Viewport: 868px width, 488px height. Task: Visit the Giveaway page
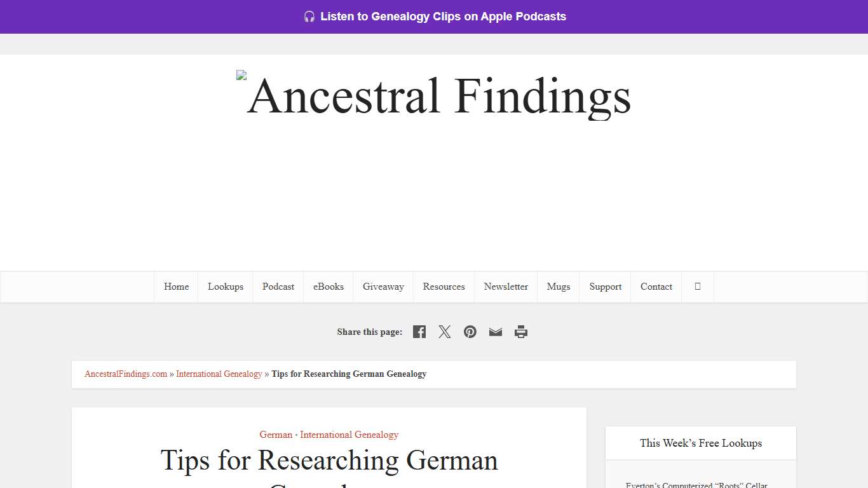click(x=383, y=287)
